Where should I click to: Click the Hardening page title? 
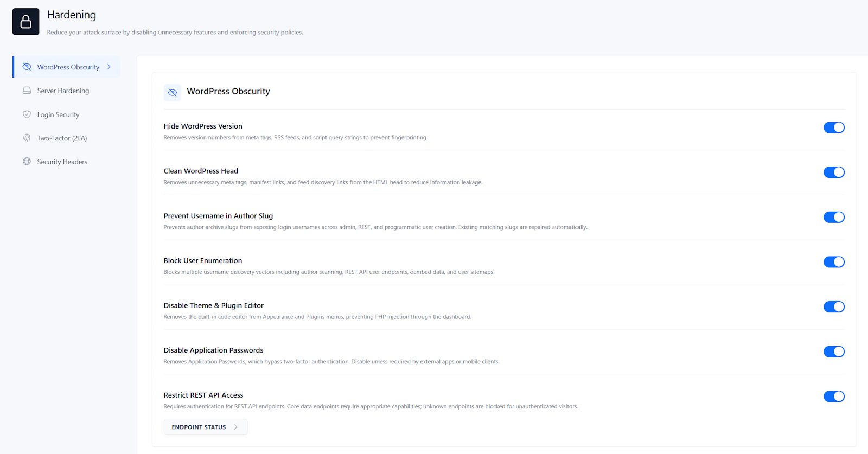pyautogui.click(x=72, y=15)
